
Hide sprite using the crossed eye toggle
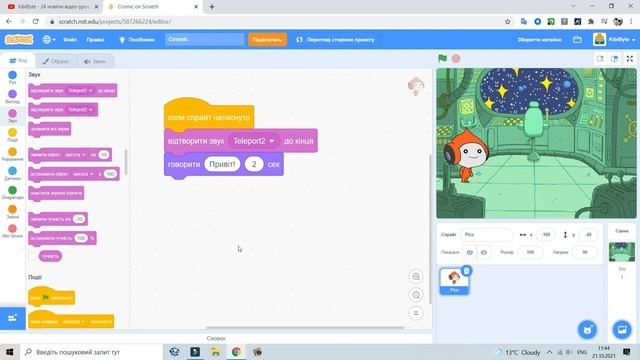click(x=484, y=252)
